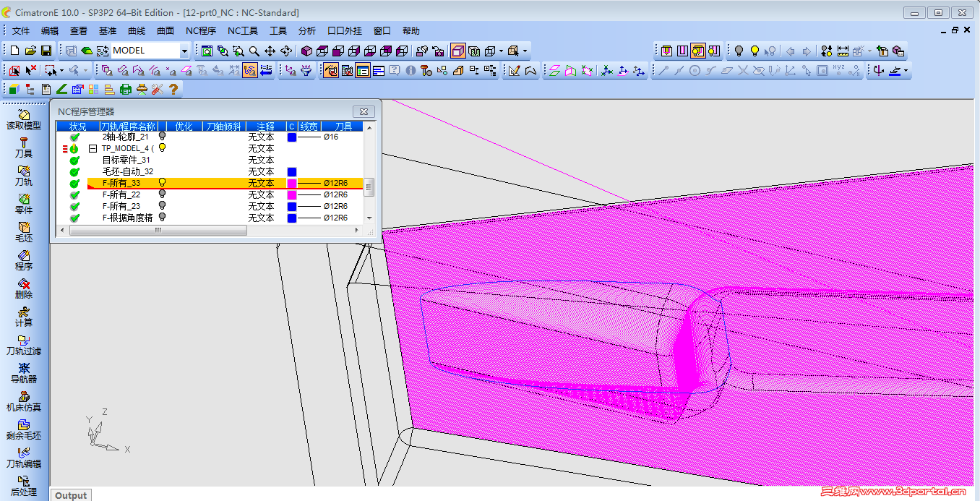Toggle lightbulb visibility for F-根据角度精
Image resolution: width=980 pixels, height=501 pixels.
tap(163, 218)
